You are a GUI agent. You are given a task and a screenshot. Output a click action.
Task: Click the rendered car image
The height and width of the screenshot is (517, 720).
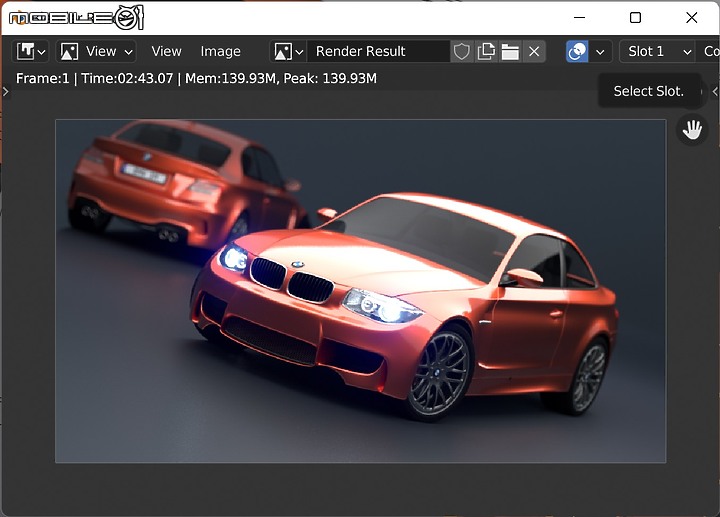(360, 291)
